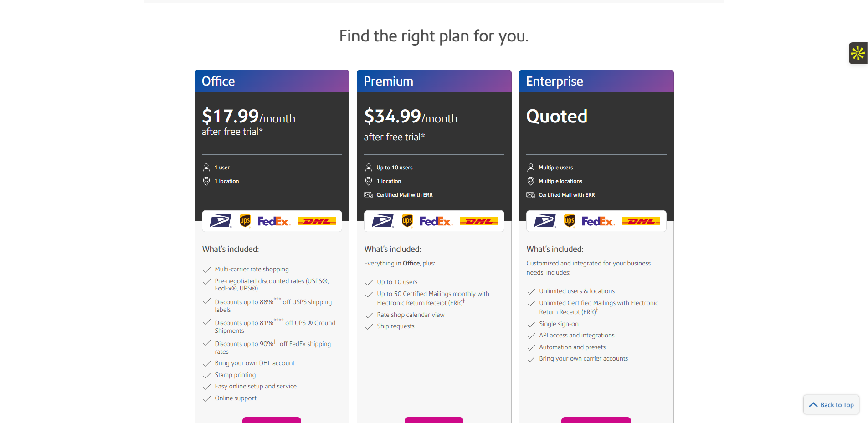Click the FedEx logo in Enterprise plan
The height and width of the screenshot is (423, 868).
coord(598,221)
